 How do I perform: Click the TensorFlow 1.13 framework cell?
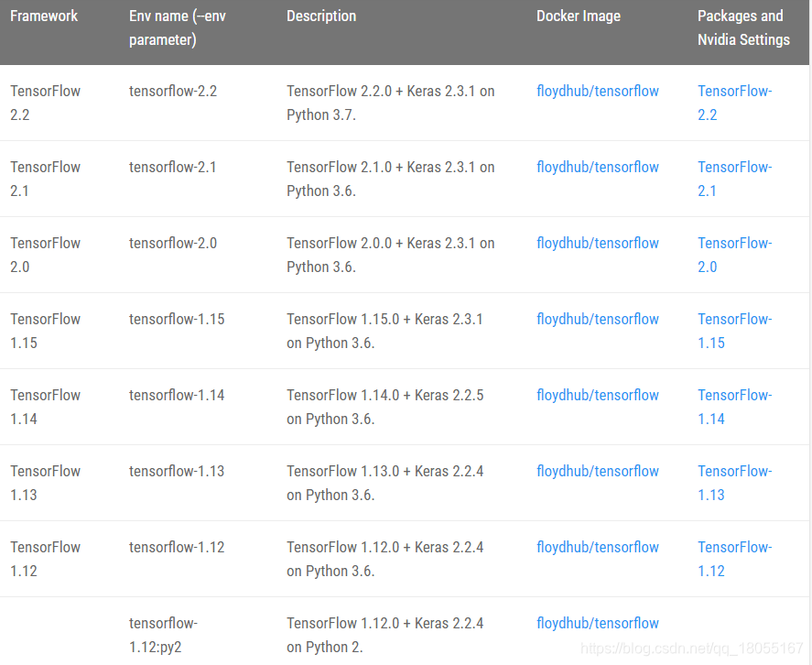[46, 483]
